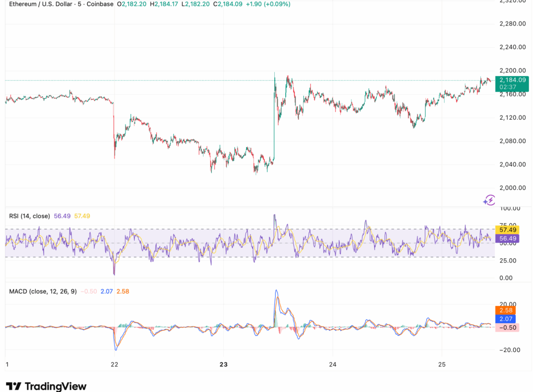Click the blue 2.07 MACD value tag
The height and width of the screenshot is (392, 533).
click(505, 319)
